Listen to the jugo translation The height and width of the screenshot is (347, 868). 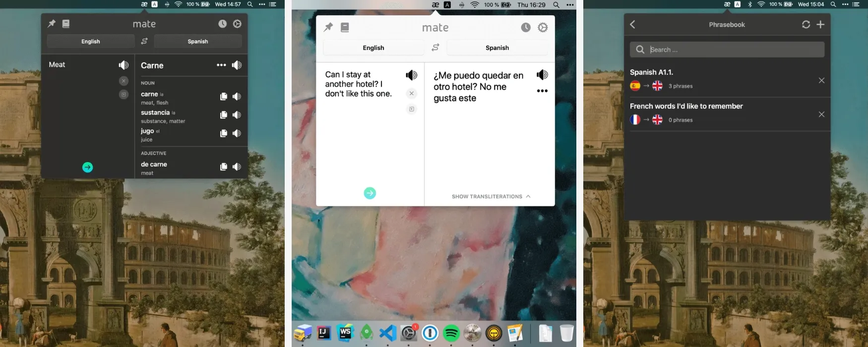pyautogui.click(x=237, y=133)
